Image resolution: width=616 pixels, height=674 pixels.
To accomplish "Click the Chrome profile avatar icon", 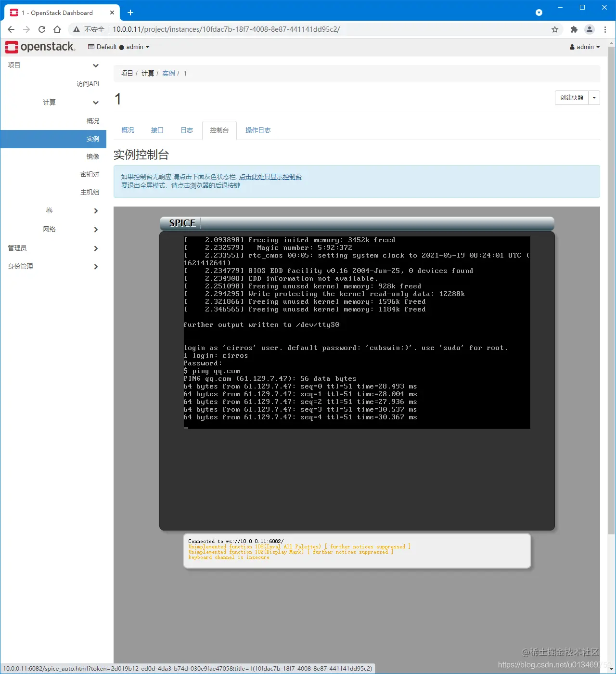I will point(590,29).
